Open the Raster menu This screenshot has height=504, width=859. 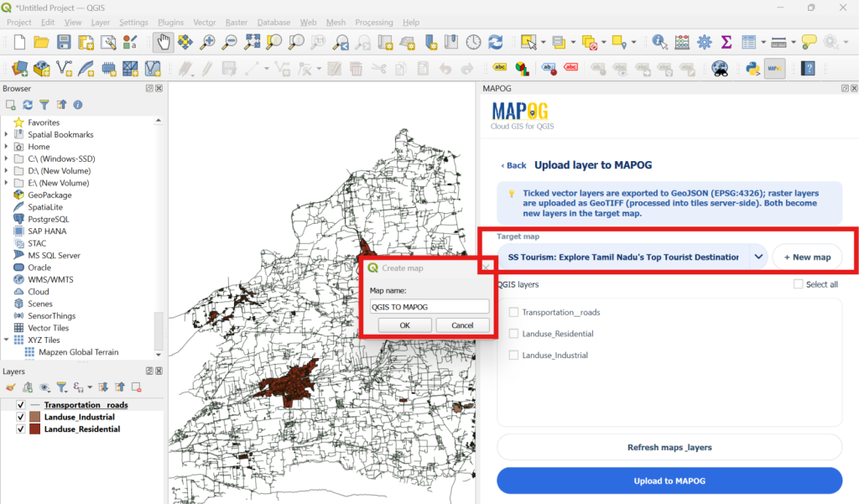(236, 23)
